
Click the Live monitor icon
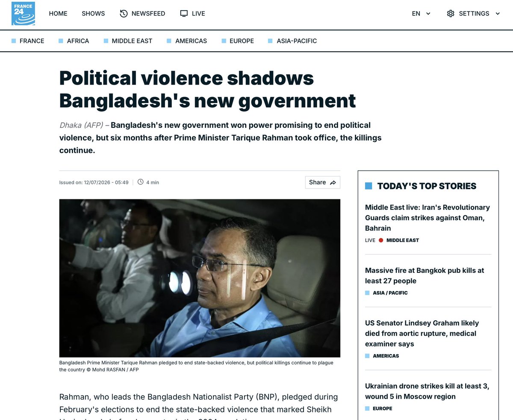coord(184,14)
